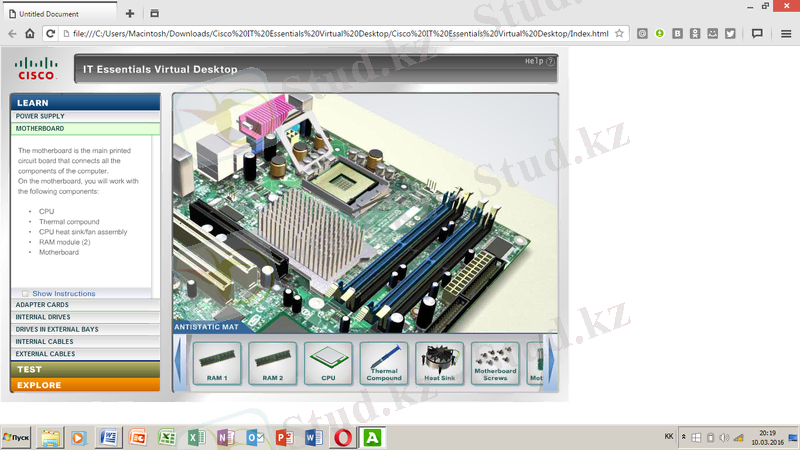
Task: Open the taskbar clock and date
Action: [767, 438]
